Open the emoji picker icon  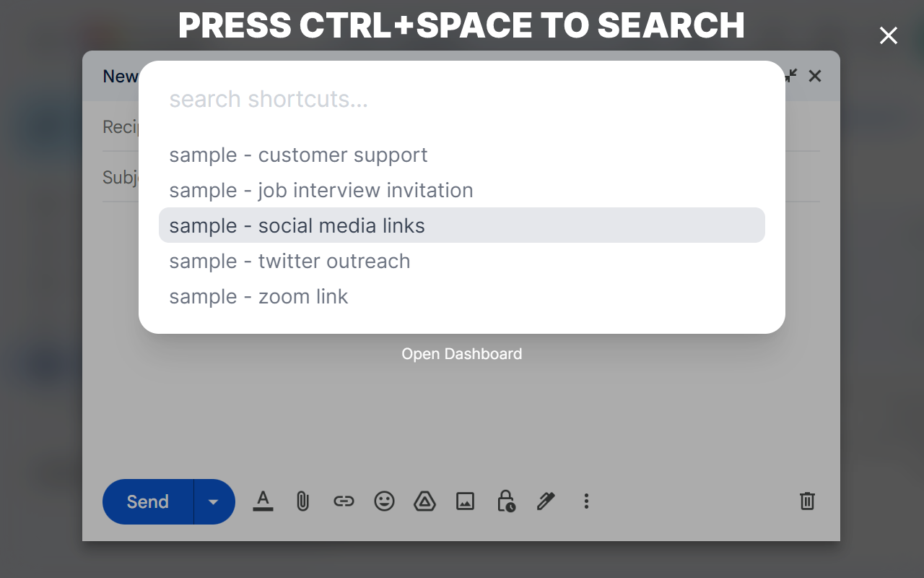[x=384, y=501]
